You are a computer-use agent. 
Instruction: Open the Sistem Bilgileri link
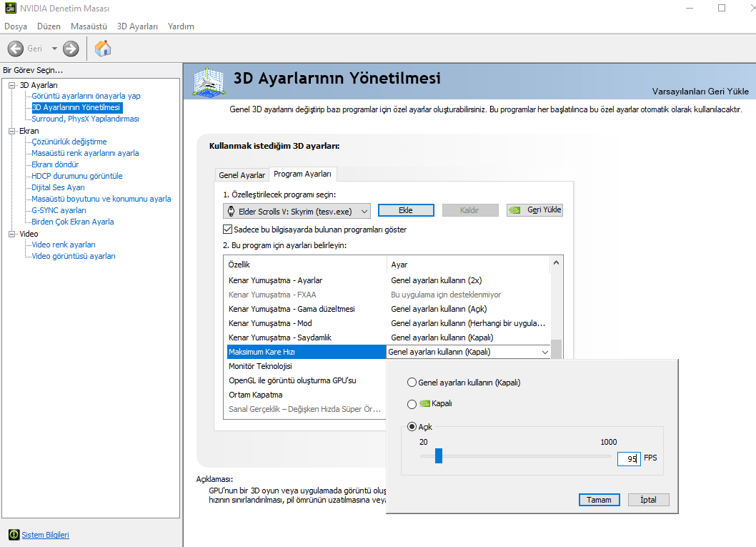coord(45,534)
